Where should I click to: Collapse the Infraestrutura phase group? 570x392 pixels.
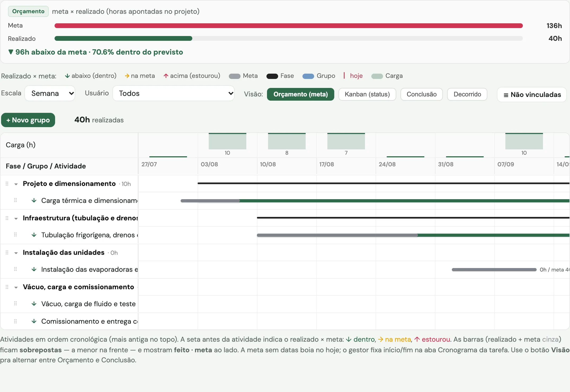click(x=16, y=219)
